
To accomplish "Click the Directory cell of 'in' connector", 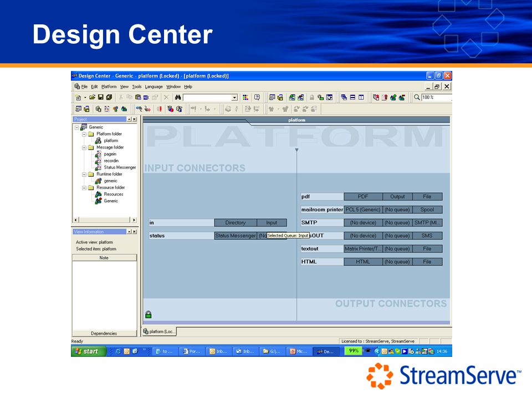I will click(236, 223).
